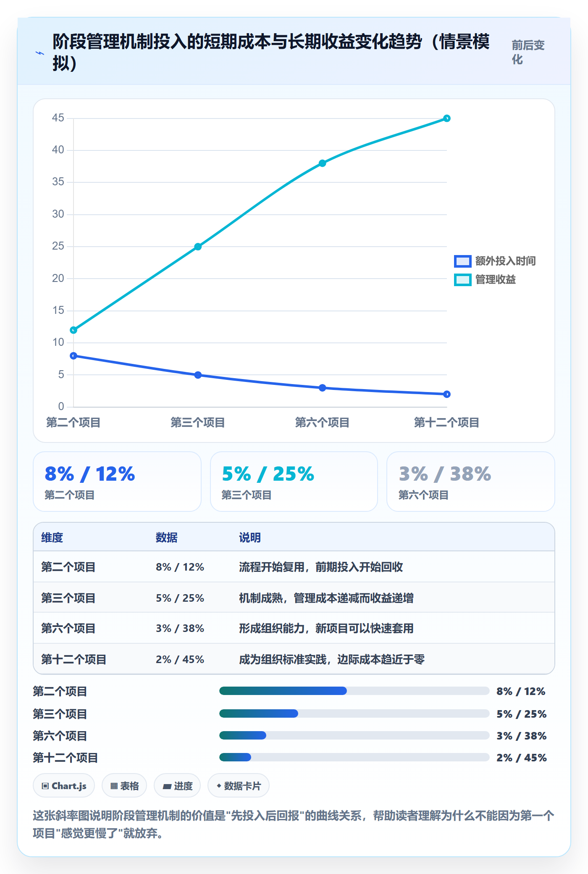Toggle the 管理收益 legend swatch
The width and height of the screenshot is (588, 874).
click(x=462, y=279)
